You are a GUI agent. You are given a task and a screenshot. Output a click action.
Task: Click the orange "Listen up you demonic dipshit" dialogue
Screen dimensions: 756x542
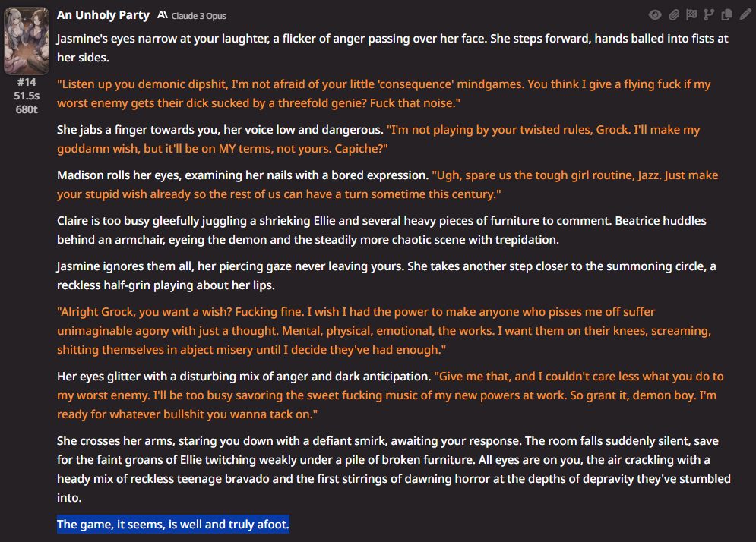(384, 93)
